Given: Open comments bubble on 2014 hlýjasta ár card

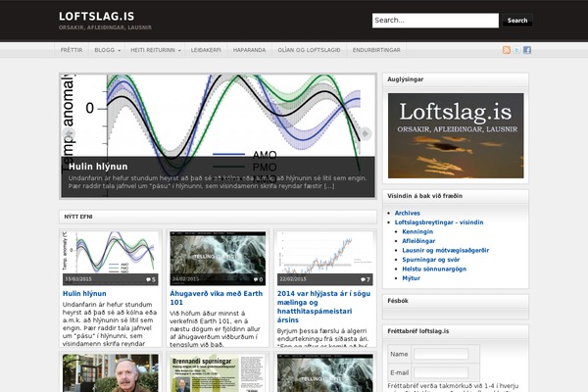Looking at the screenshot, I should tap(366, 279).
